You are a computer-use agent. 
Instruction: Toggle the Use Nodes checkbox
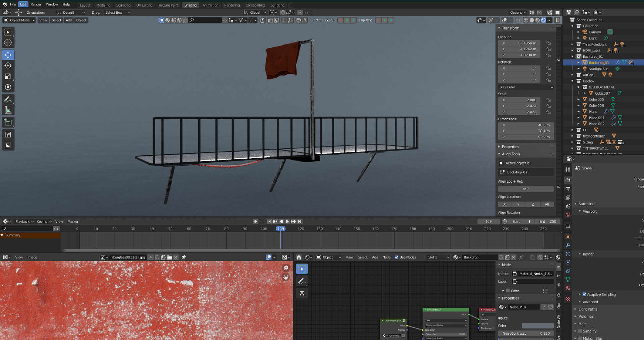pos(396,257)
